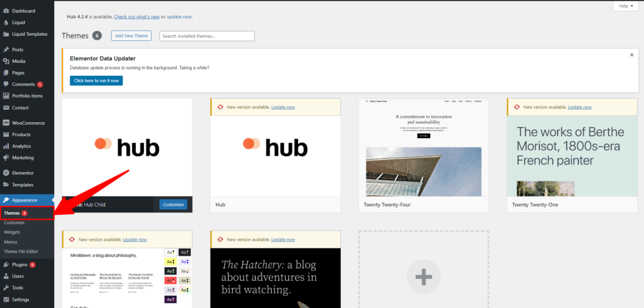
Task: Click the Plugins badge showing 9
Action: pyautogui.click(x=33, y=265)
